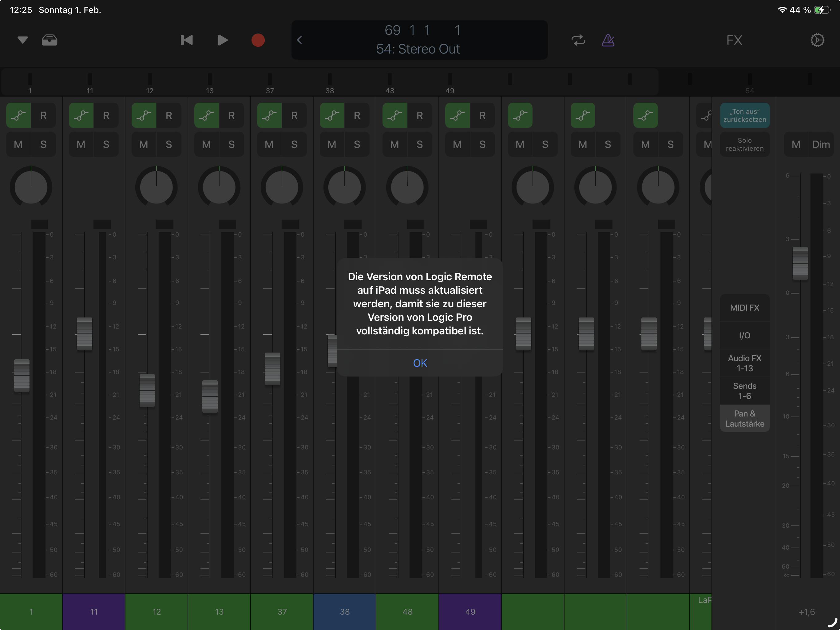Click Solo reaktivieren button

pos(744,144)
